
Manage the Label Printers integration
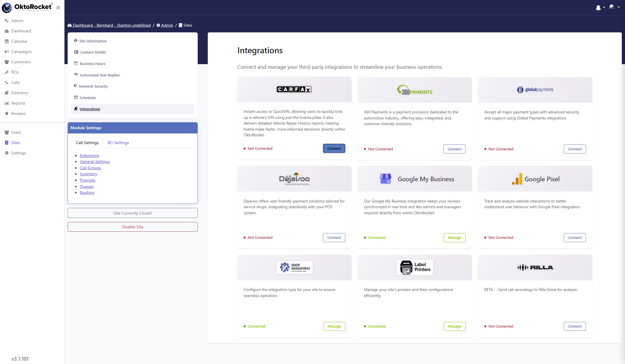(454, 326)
